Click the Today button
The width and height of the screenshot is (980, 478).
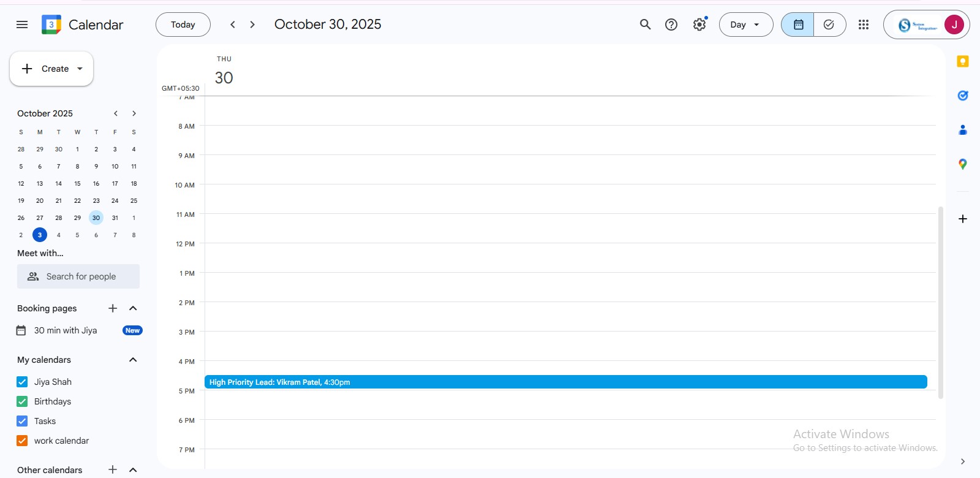click(x=183, y=25)
